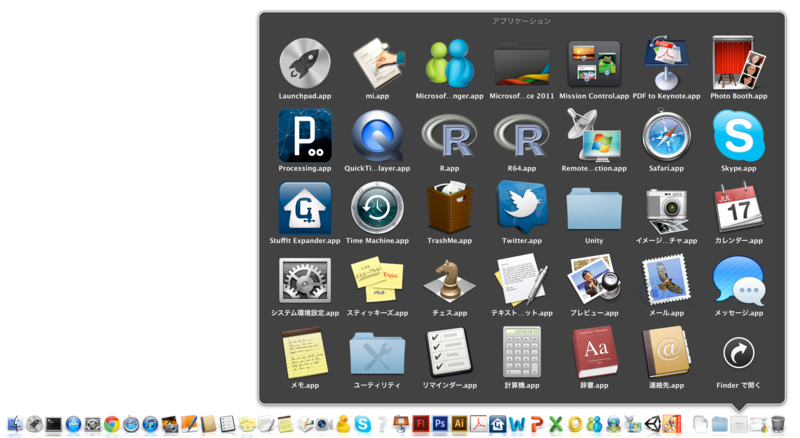Screen dimensions: 800x438
Task: Open TrashMe.app
Action: [x=449, y=207]
